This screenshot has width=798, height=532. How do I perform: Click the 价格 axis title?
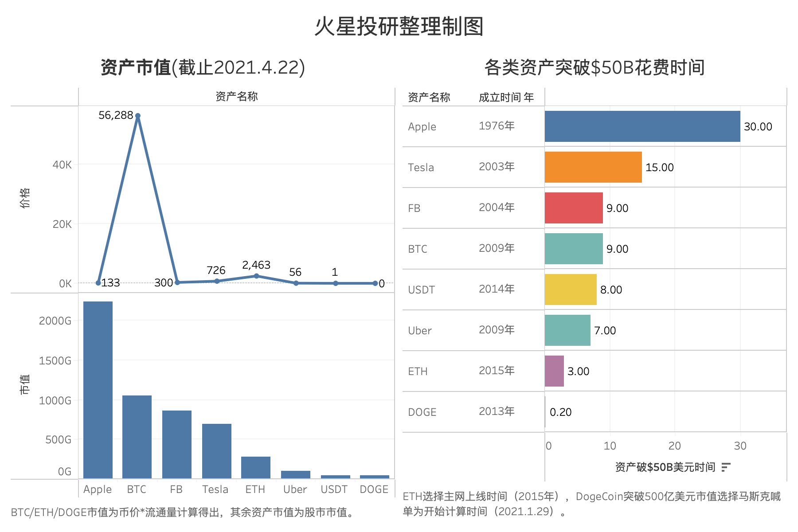click(25, 198)
